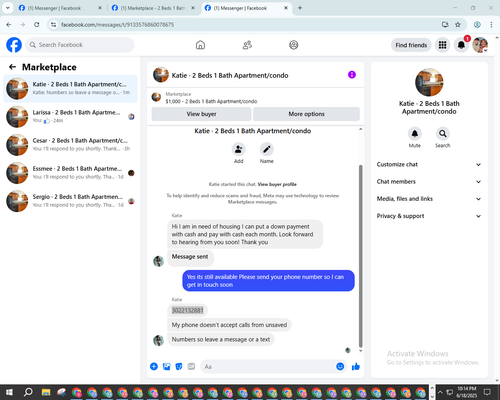Go to the Home feed icon

coord(200,45)
